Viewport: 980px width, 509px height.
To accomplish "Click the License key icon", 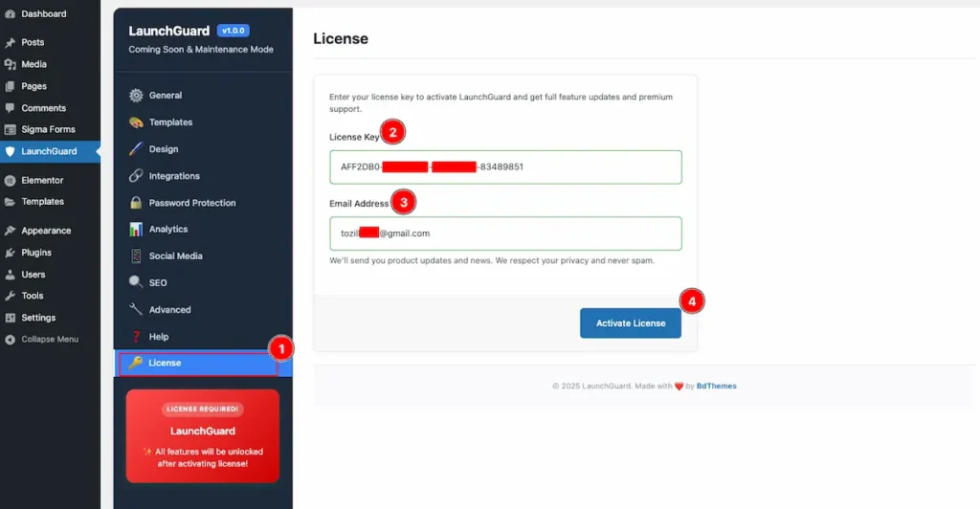I will click(x=136, y=363).
